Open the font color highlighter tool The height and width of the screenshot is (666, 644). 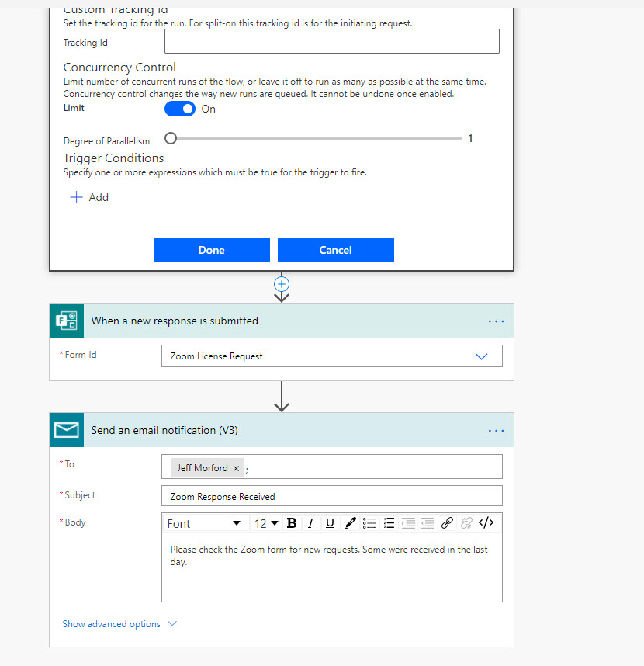click(350, 523)
